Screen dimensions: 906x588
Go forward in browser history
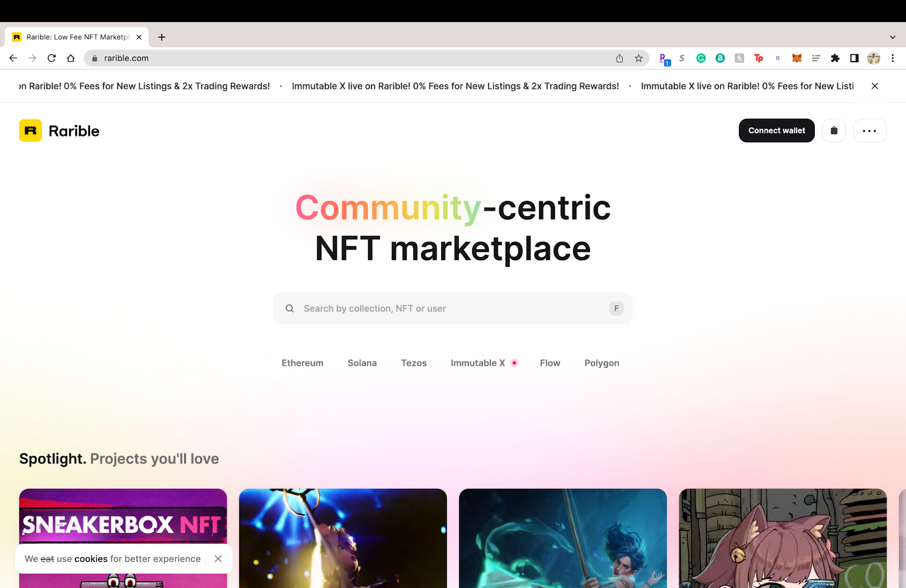click(x=32, y=58)
